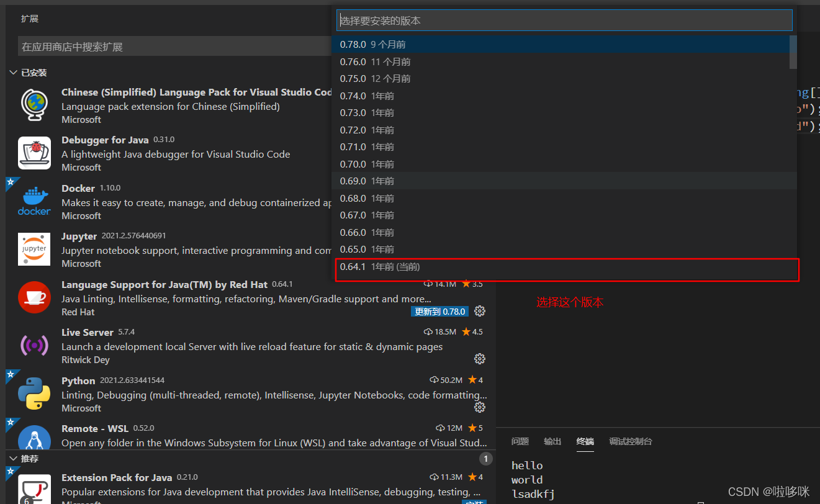
Task: Click the Remote - WSL penguin icon
Action: 34,438
